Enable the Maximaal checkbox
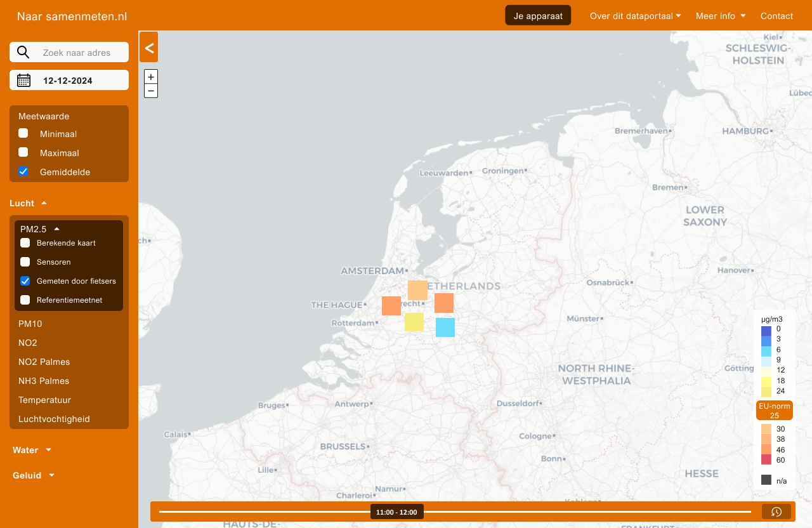The image size is (812, 528). [x=23, y=152]
